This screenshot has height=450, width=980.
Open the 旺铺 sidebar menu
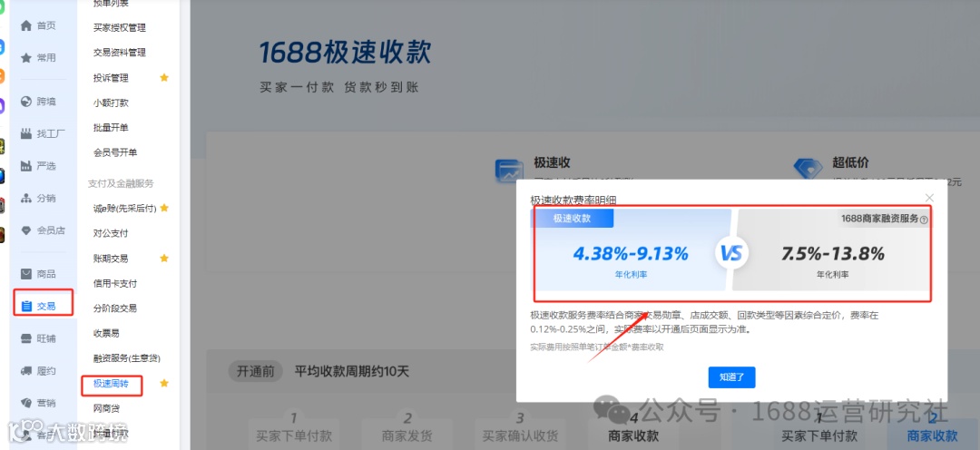(x=39, y=338)
